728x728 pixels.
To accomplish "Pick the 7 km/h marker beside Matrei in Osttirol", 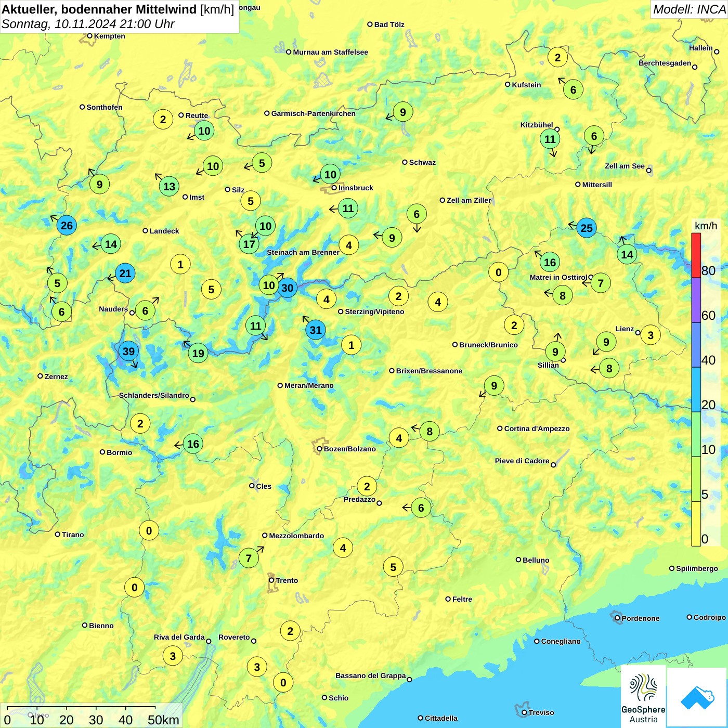I will (601, 283).
